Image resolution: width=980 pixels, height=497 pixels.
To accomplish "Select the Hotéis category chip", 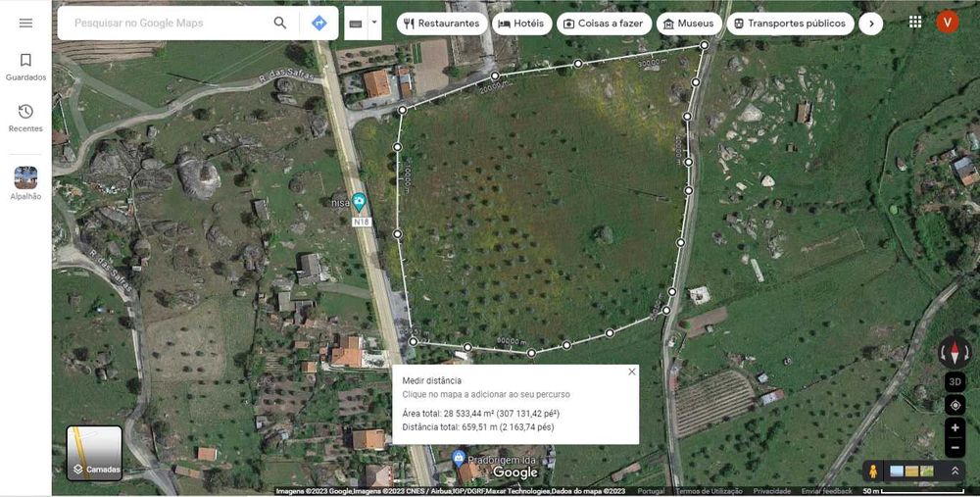I will (x=522, y=24).
